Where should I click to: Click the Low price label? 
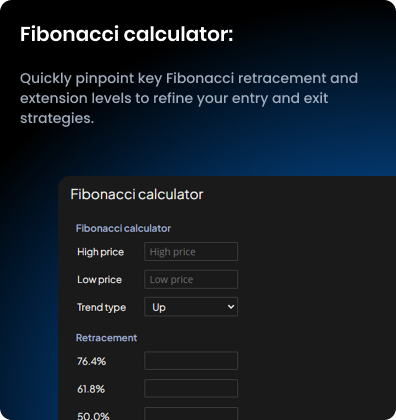point(99,280)
